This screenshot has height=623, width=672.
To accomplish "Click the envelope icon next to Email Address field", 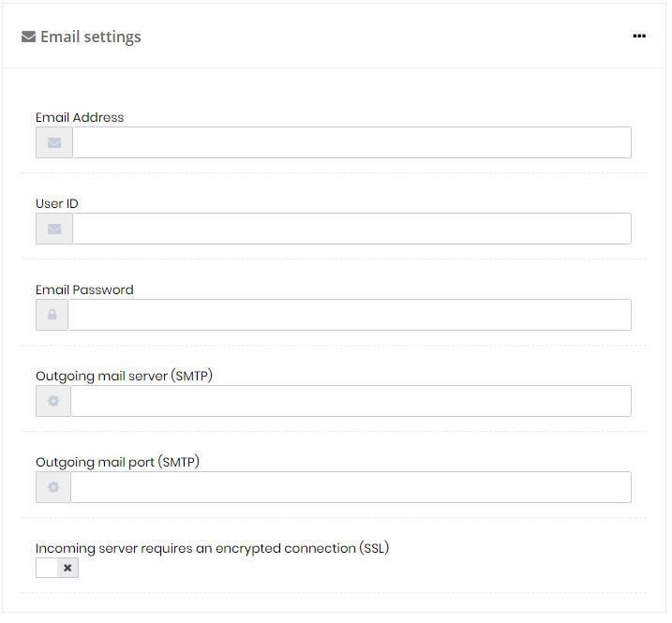I will click(x=54, y=143).
